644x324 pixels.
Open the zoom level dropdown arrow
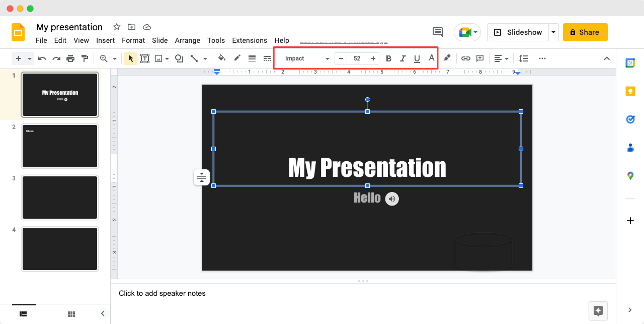[115, 58]
